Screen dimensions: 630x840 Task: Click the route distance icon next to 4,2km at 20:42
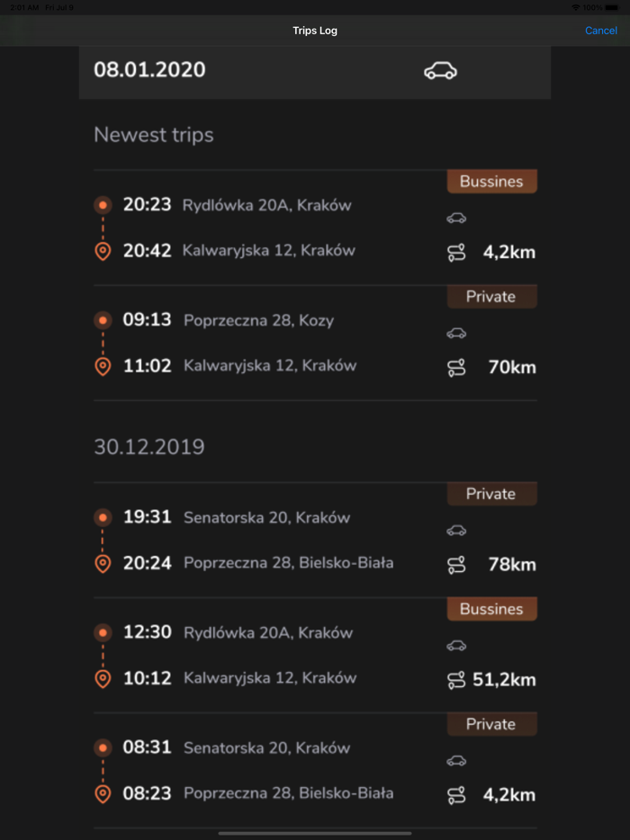(x=456, y=253)
